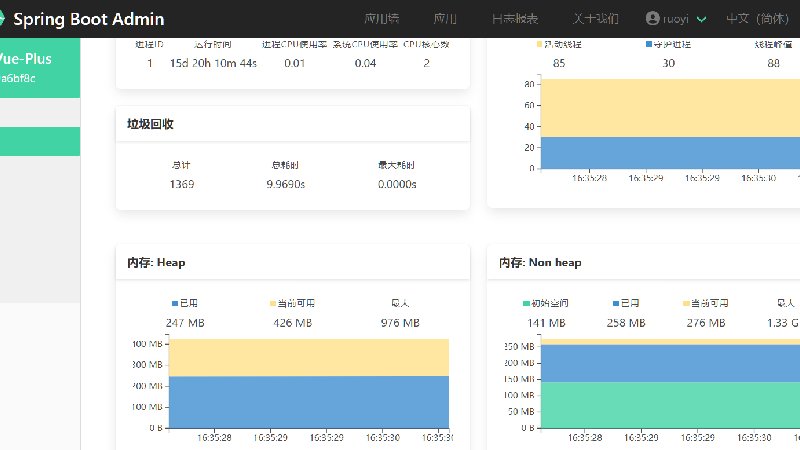The height and width of the screenshot is (450, 800).
Task: Click the process CPU usage value 0.01
Action: [294, 63]
